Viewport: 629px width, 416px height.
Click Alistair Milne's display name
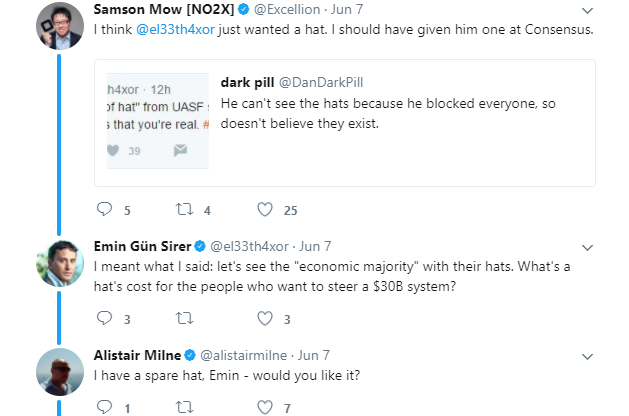137,353
